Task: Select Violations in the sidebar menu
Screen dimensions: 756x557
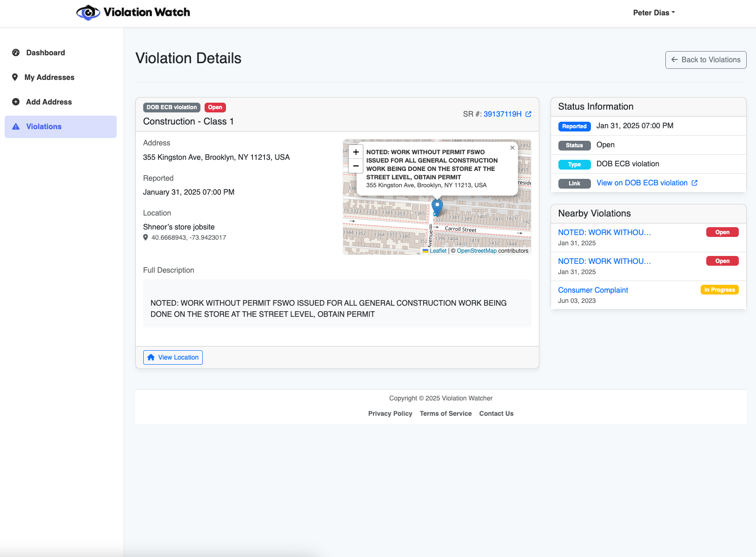Action: point(44,126)
